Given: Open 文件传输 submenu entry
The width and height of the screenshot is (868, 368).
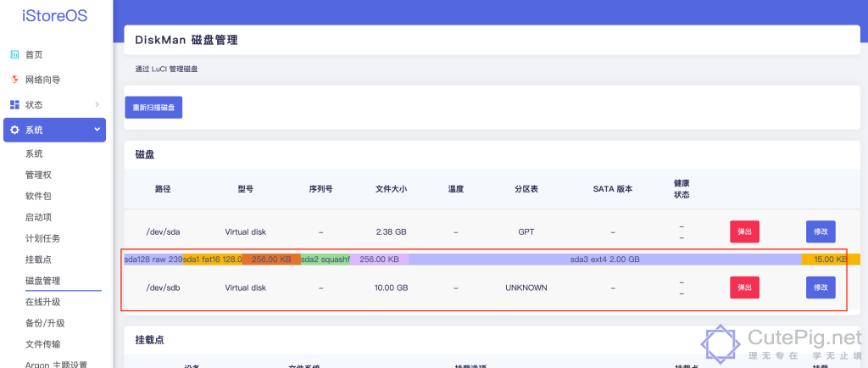Looking at the screenshot, I should [42, 343].
